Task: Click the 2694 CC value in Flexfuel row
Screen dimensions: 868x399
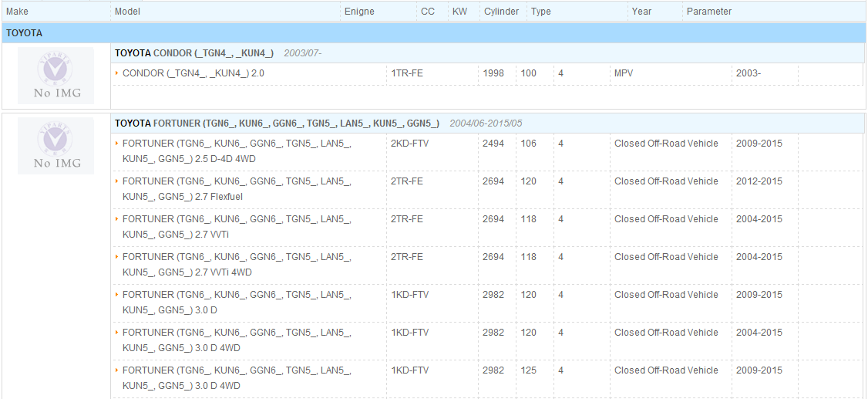Action: click(x=493, y=181)
